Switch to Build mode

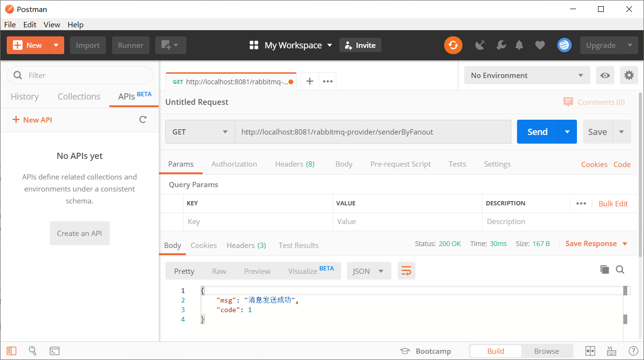495,351
